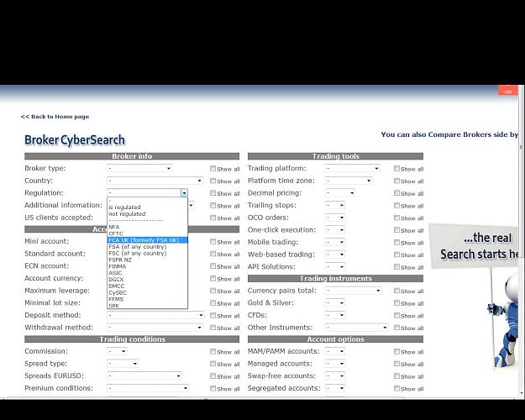525x420 pixels.
Task: Open the Decimal pricing dropdown
Action: (x=340, y=193)
